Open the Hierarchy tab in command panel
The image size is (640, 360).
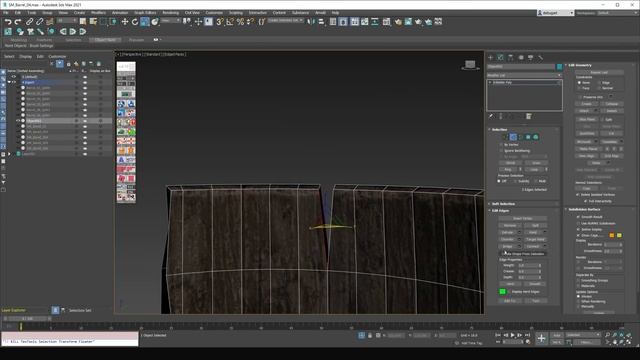pos(511,58)
